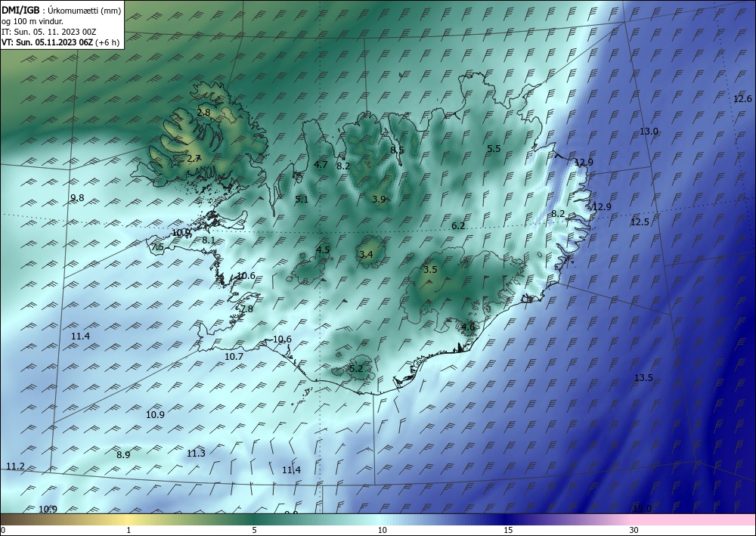This screenshot has width=756, height=536.
Task: Click the legend tick label 30
Action: pyautogui.click(x=634, y=530)
